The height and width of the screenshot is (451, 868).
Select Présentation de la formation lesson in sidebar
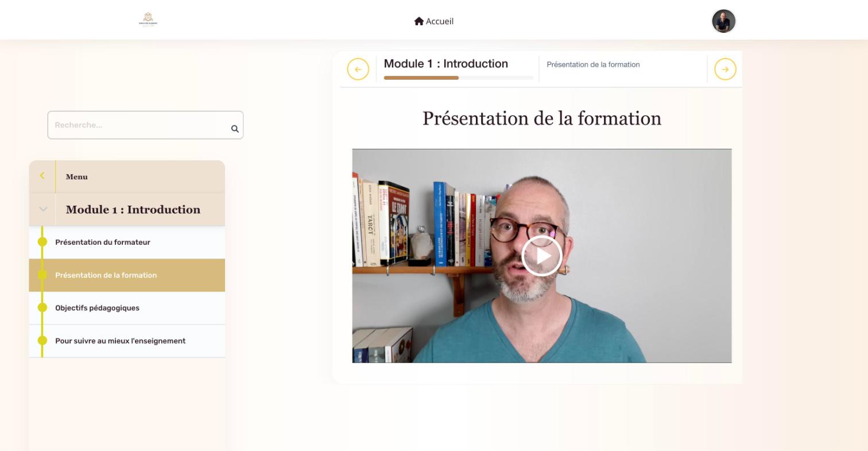127,275
